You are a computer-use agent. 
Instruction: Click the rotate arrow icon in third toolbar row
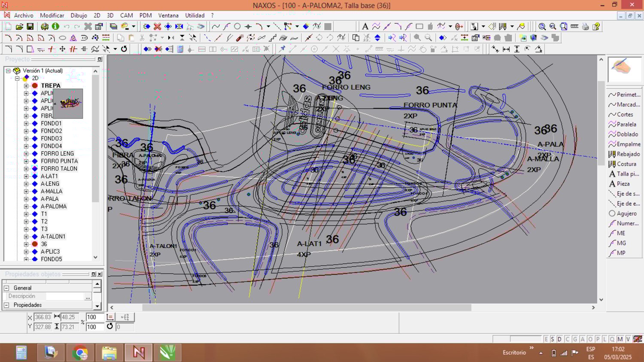pyautogui.click(x=124, y=49)
